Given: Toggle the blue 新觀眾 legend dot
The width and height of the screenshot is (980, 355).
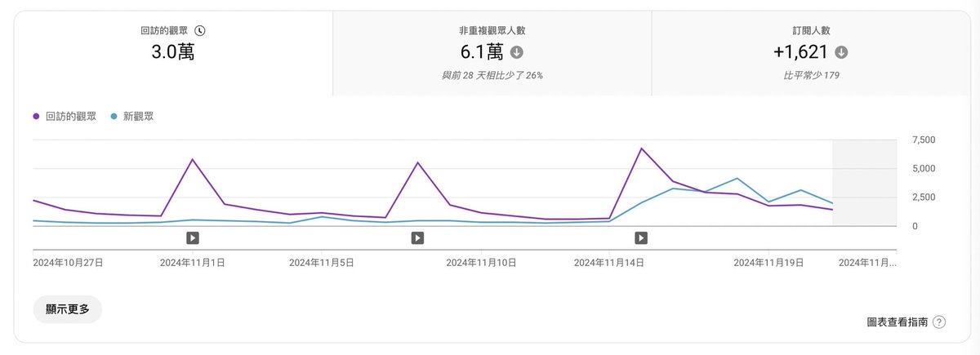Looking at the screenshot, I should coord(114,117).
